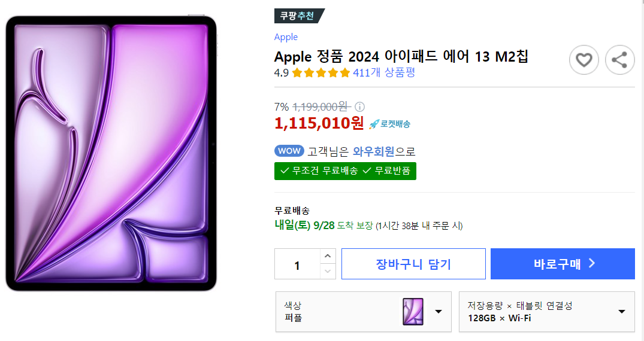Click the quantity input field
644x341 pixels.
(x=298, y=264)
